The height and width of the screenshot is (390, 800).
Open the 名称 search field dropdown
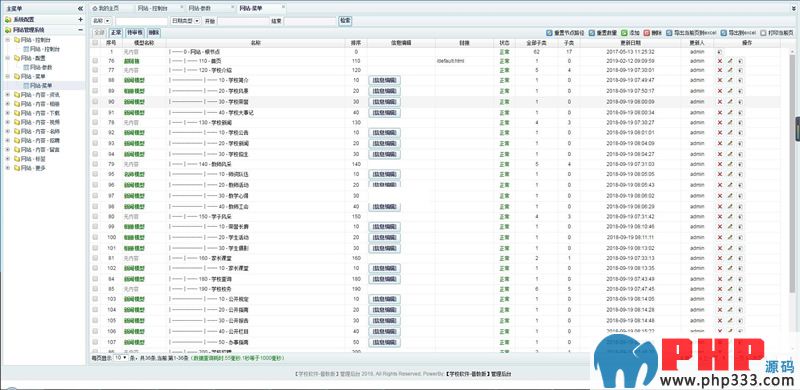[102, 21]
